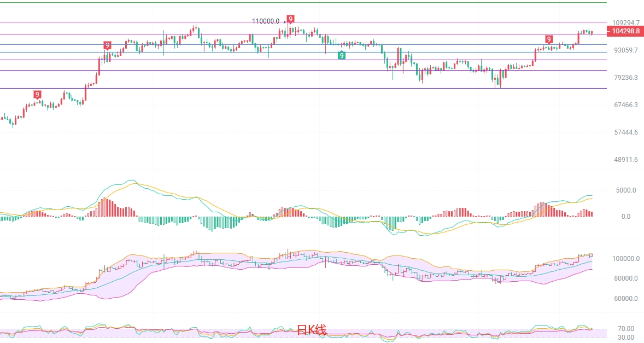The height and width of the screenshot is (343, 644).
Task: Click the current price tag 104298.8
Action: pyautogui.click(x=625, y=31)
